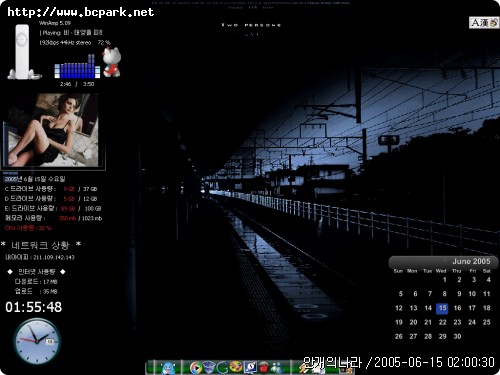The height and width of the screenshot is (375, 500).
Task: Click the A button on the language bar
Action: pos(476,23)
